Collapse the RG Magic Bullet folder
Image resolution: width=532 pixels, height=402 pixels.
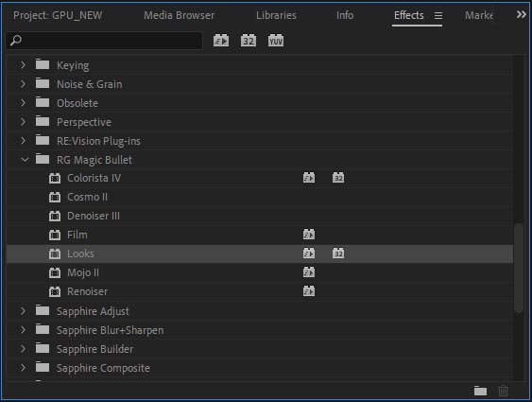(25, 159)
